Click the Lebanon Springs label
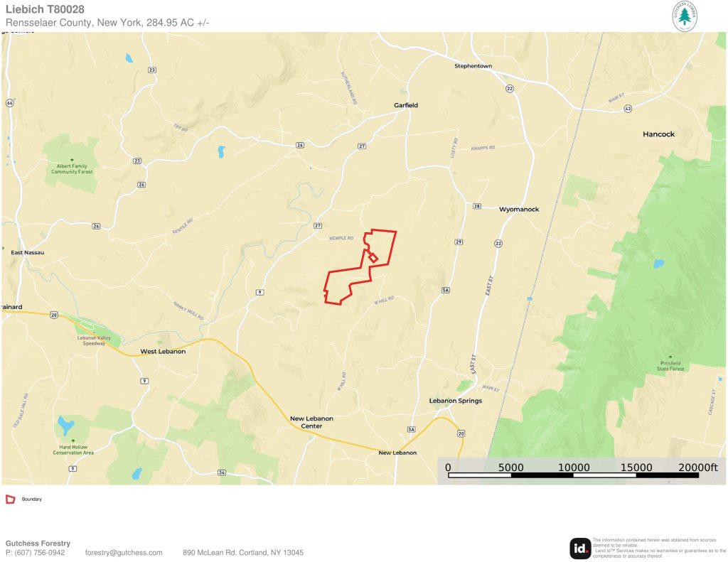 click(x=456, y=401)
